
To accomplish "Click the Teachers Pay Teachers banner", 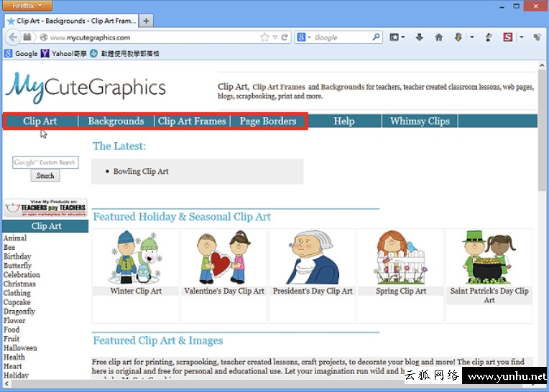I will [x=45, y=207].
